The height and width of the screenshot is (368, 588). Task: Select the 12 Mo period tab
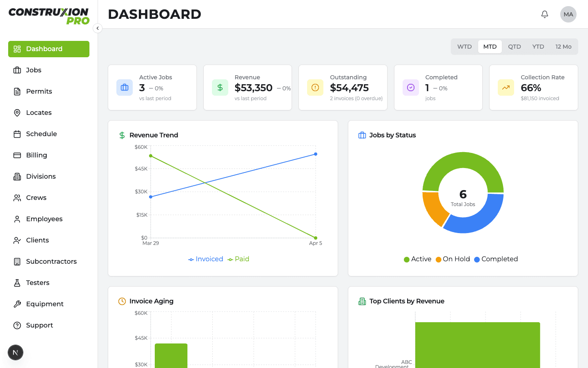pos(563,47)
